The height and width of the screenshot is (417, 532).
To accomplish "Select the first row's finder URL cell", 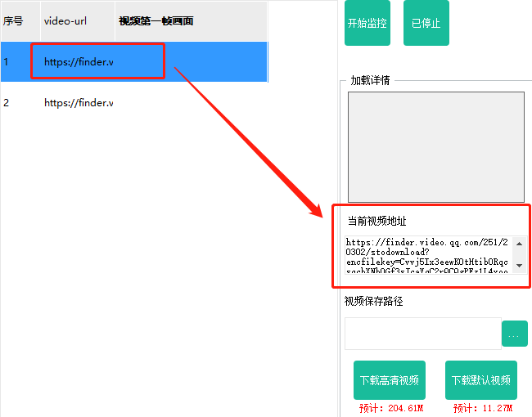I will point(79,61).
